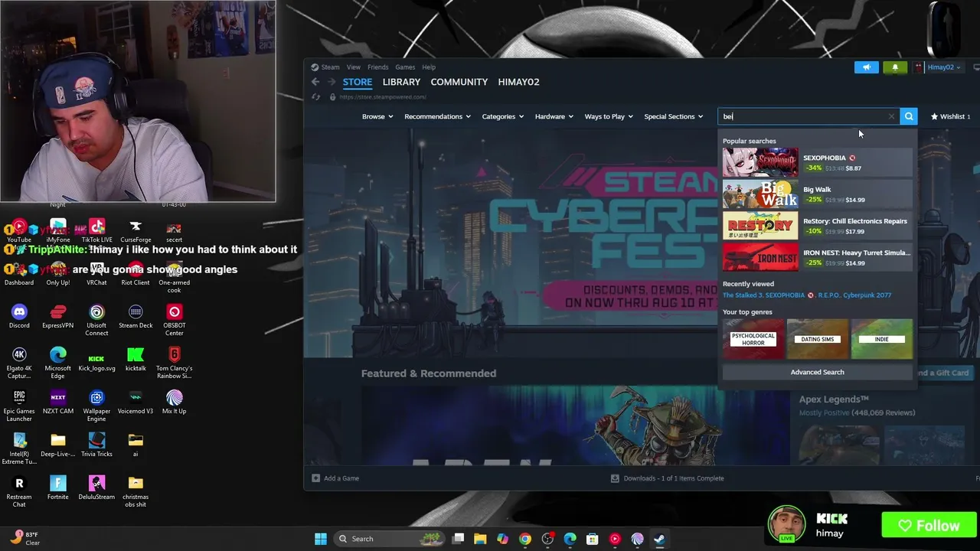Launch Epic Games Launcher shortcut
This screenshot has width=980, height=551.
pyautogui.click(x=19, y=406)
